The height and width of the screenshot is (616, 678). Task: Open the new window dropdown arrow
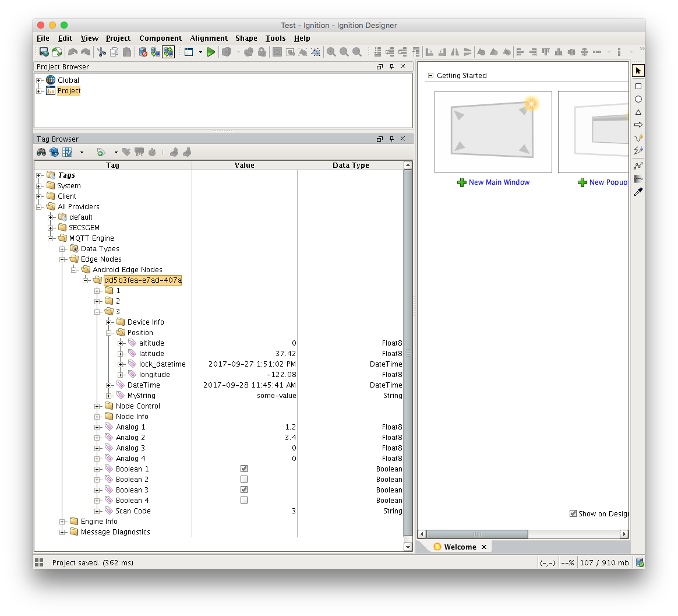pyautogui.click(x=200, y=52)
